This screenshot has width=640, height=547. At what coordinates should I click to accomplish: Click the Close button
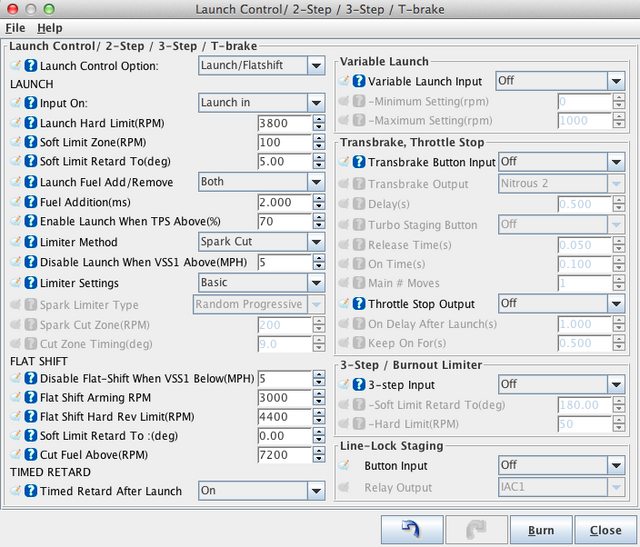605,530
